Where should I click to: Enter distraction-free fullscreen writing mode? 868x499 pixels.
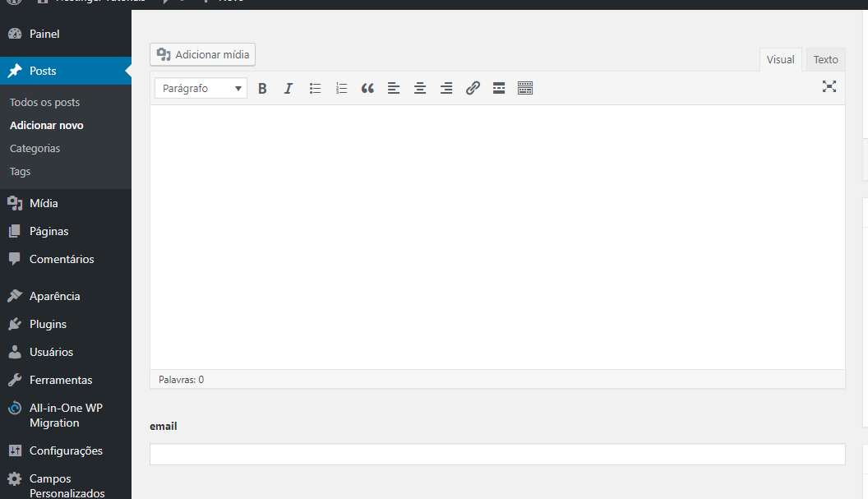tap(829, 86)
